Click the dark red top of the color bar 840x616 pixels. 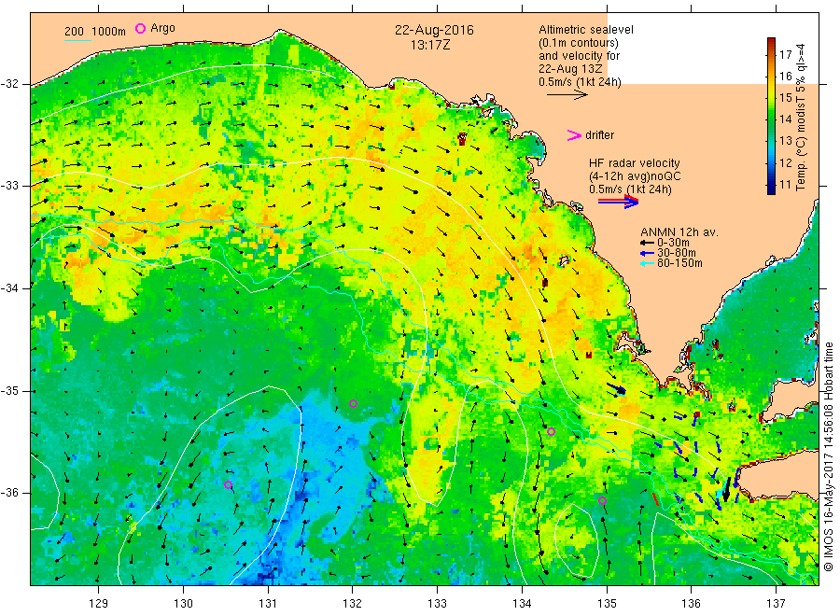[771, 43]
